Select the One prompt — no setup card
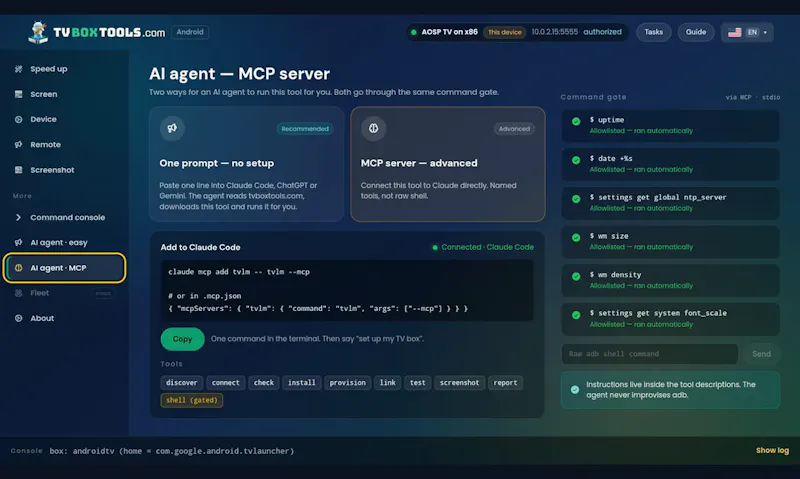The height and width of the screenshot is (479, 800). [246, 164]
